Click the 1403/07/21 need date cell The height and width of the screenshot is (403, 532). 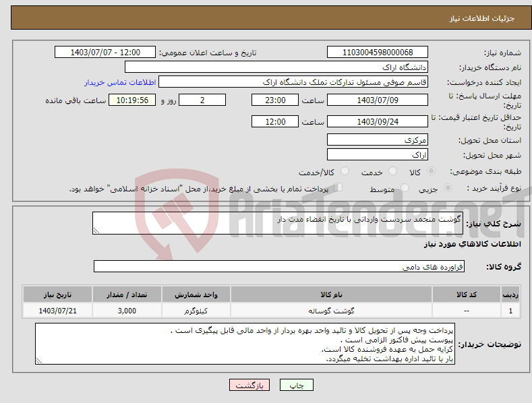click(57, 311)
